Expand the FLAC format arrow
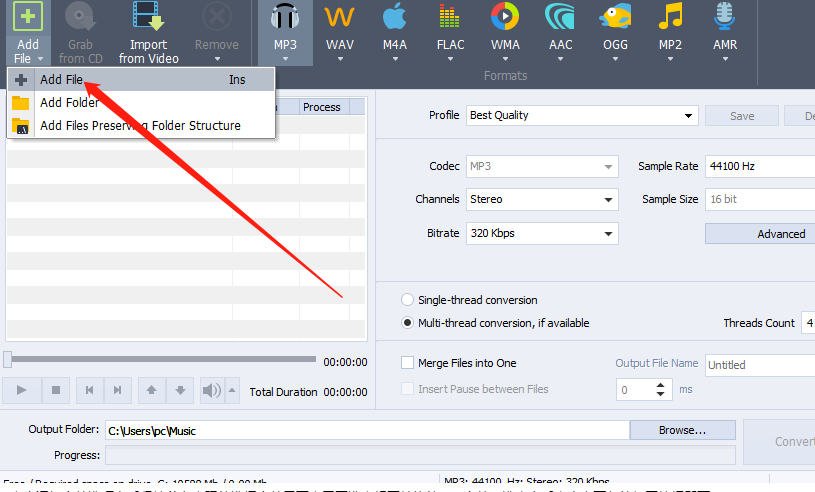815x492 pixels. pyautogui.click(x=450, y=59)
